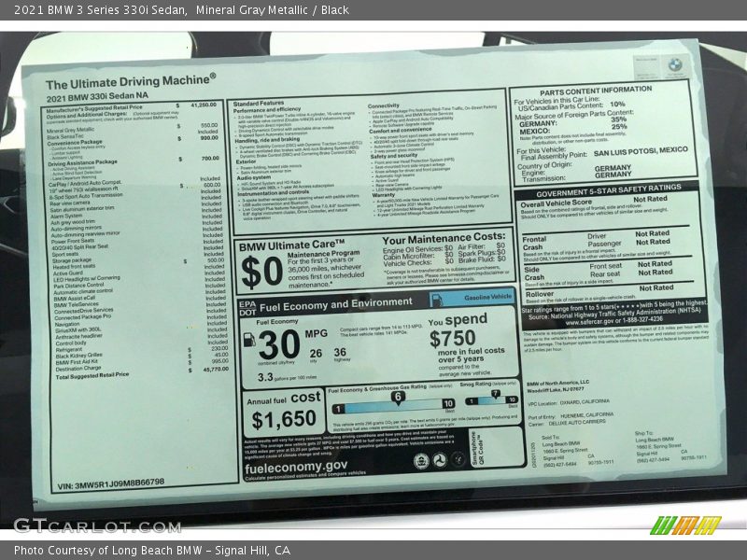This screenshot has width=747, height=560.
Task: Click the EPA seal near fueleconomy.gov
Action: click(419, 460)
